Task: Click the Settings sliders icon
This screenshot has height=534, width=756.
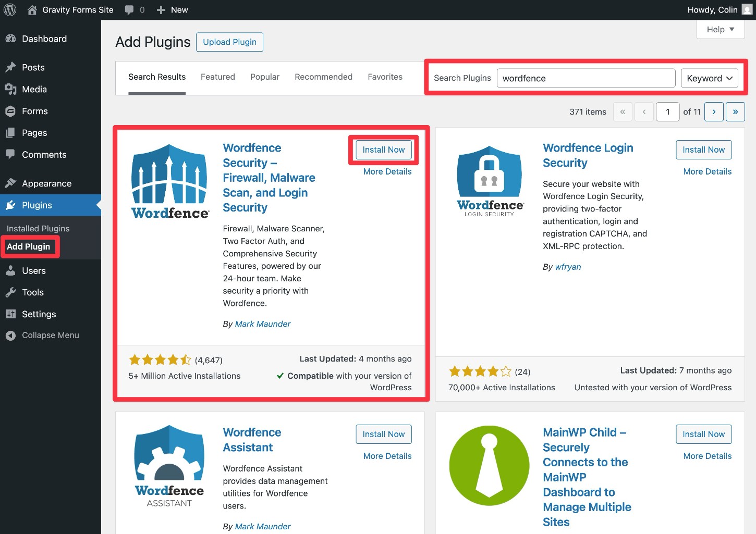Action: pyautogui.click(x=10, y=314)
